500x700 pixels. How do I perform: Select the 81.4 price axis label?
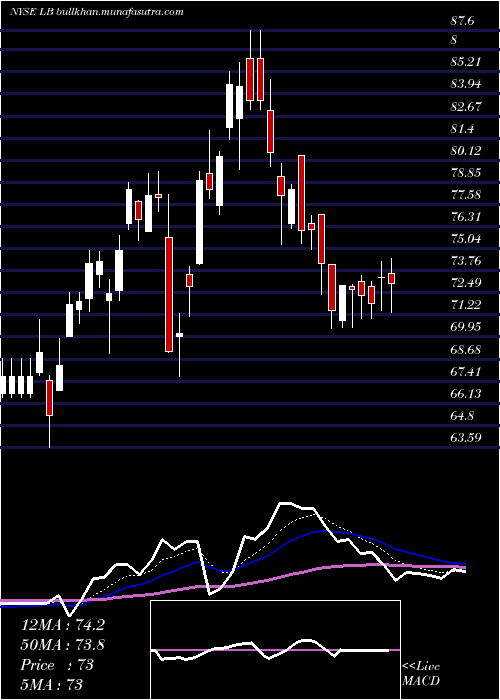point(462,129)
